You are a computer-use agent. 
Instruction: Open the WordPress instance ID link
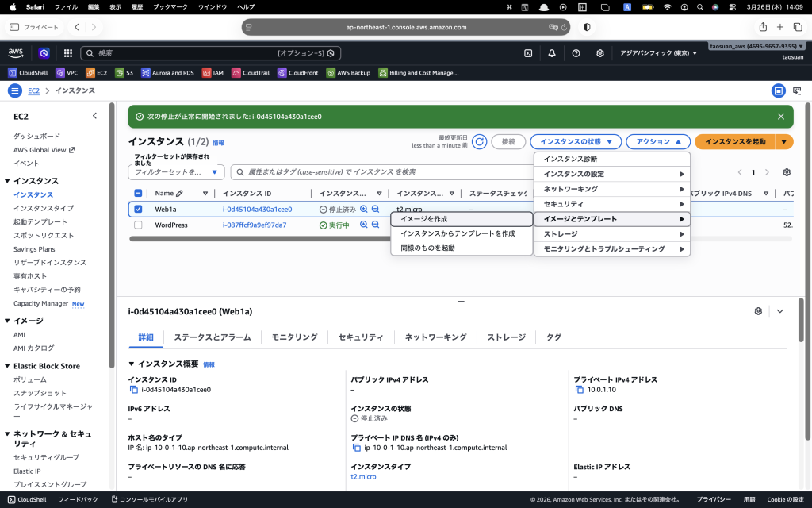[x=255, y=225]
